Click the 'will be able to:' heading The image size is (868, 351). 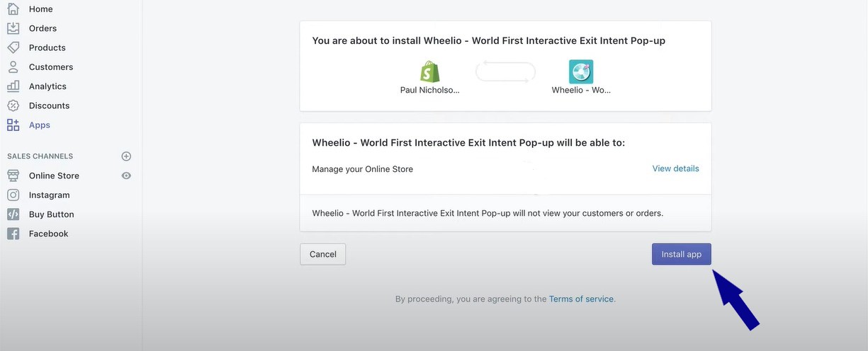click(468, 143)
